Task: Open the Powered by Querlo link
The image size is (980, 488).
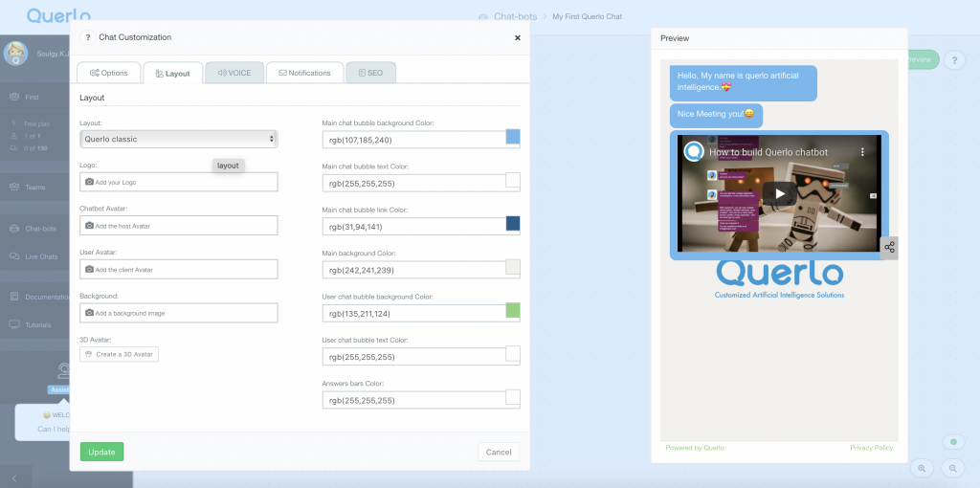Action: 695,448
